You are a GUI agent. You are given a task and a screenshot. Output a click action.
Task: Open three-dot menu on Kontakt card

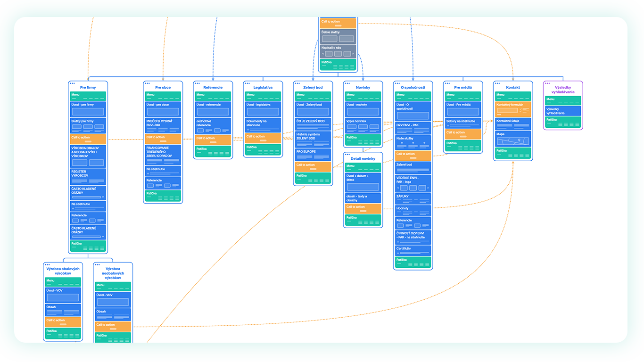coord(497,83)
